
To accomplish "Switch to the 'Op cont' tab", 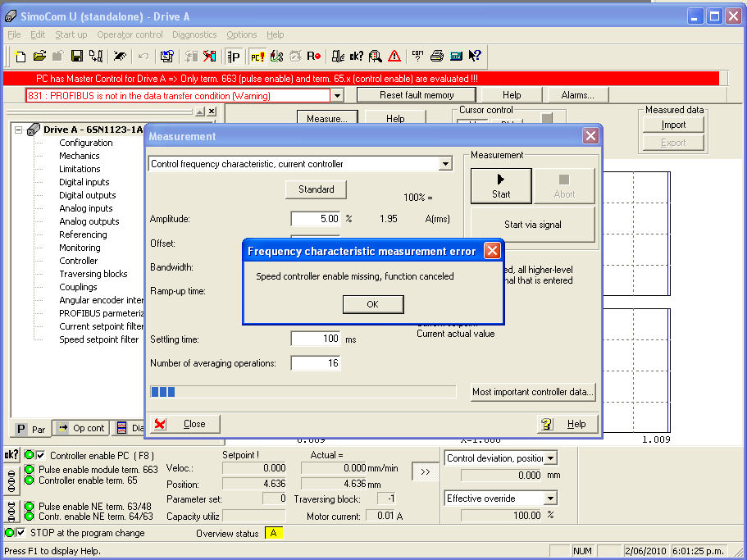I will tap(81, 428).
